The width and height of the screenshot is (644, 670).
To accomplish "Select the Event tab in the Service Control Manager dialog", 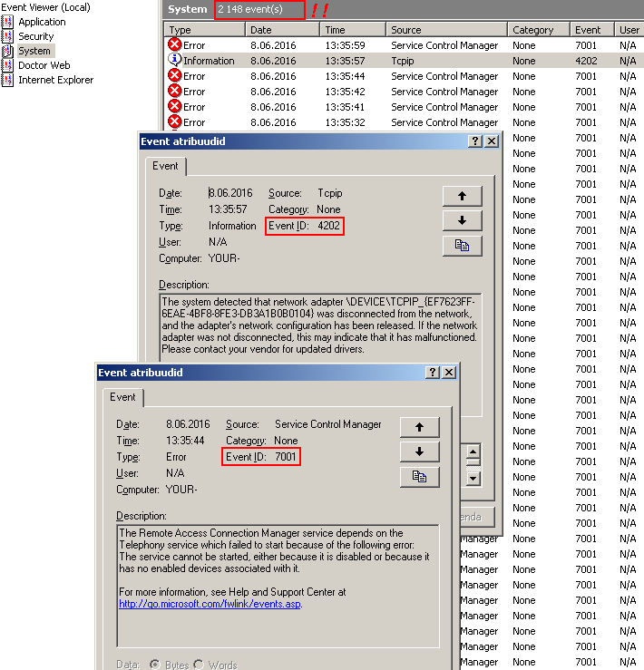I will 122,397.
